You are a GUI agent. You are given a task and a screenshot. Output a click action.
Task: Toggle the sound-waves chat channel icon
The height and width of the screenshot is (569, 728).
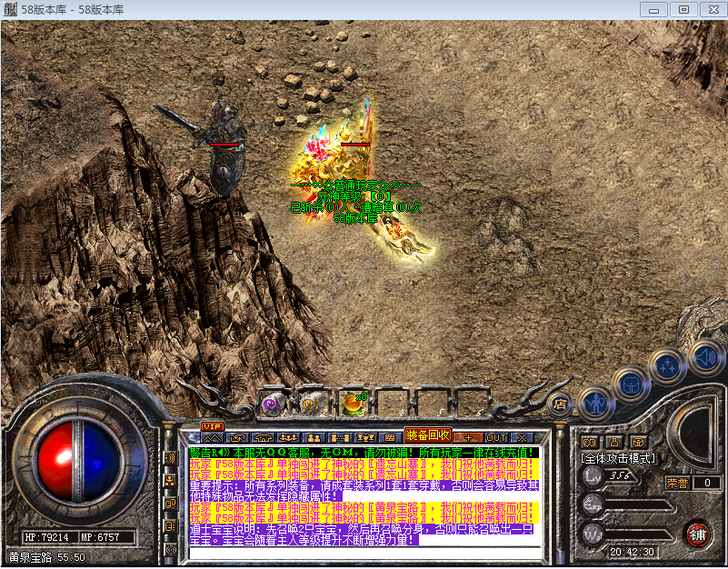click(170, 458)
